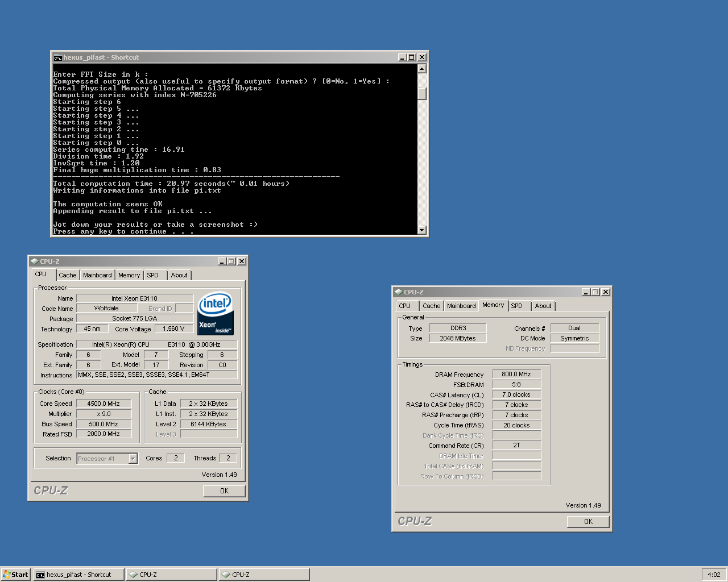Click Core Voltage value 1.560 V
Image resolution: width=728 pixels, height=582 pixels.
(x=173, y=329)
